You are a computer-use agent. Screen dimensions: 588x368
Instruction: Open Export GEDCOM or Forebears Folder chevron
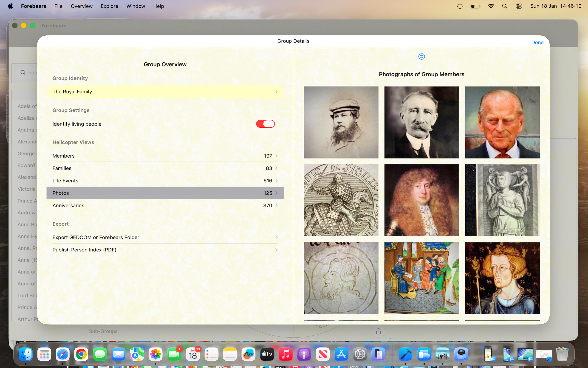[276, 237]
